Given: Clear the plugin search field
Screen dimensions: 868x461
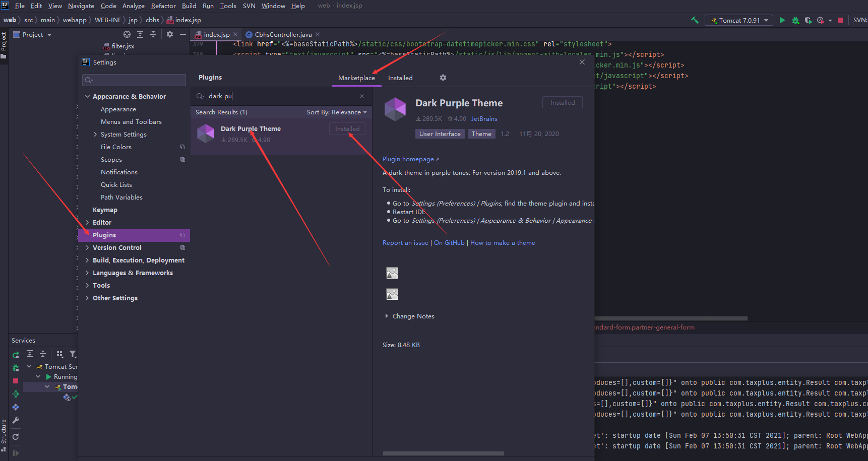Looking at the screenshot, I should [362, 96].
